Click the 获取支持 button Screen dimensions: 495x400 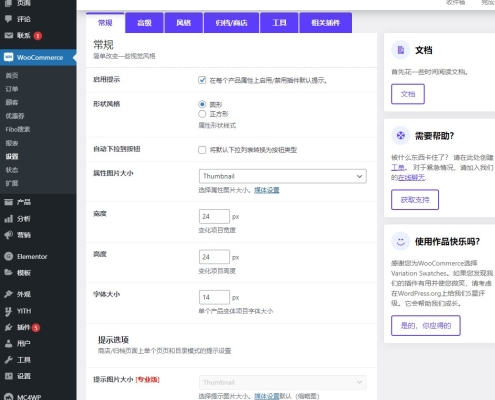(x=415, y=200)
